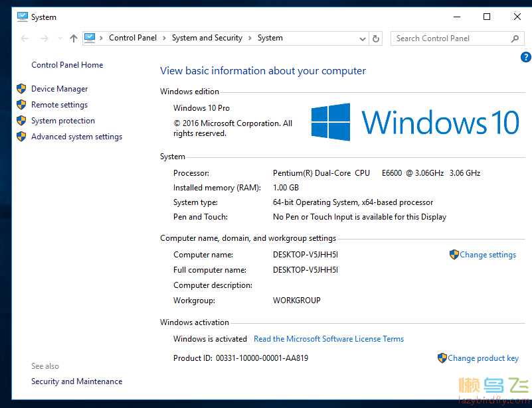
Task: Select System breadcrumb item
Action: click(x=270, y=38)
